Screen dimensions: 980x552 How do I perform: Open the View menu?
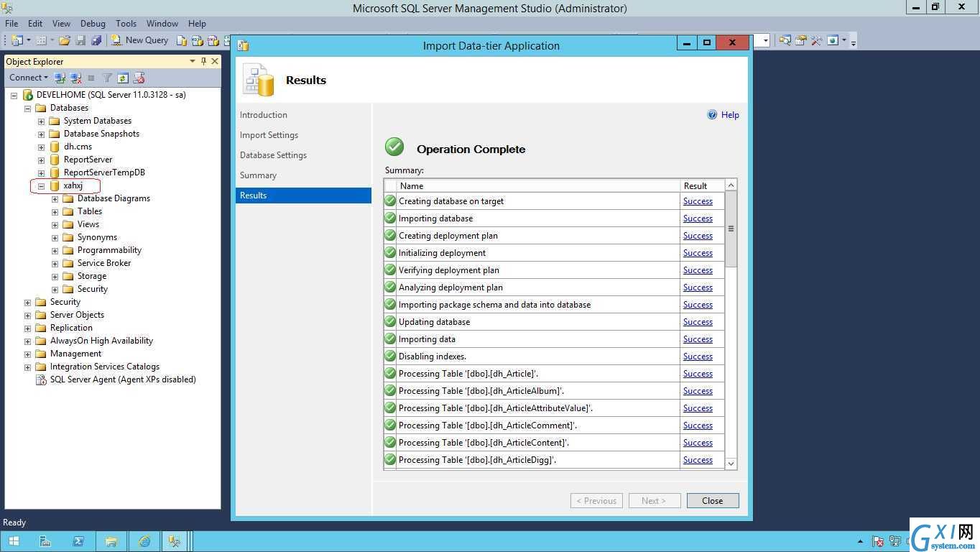click(61, 24)
